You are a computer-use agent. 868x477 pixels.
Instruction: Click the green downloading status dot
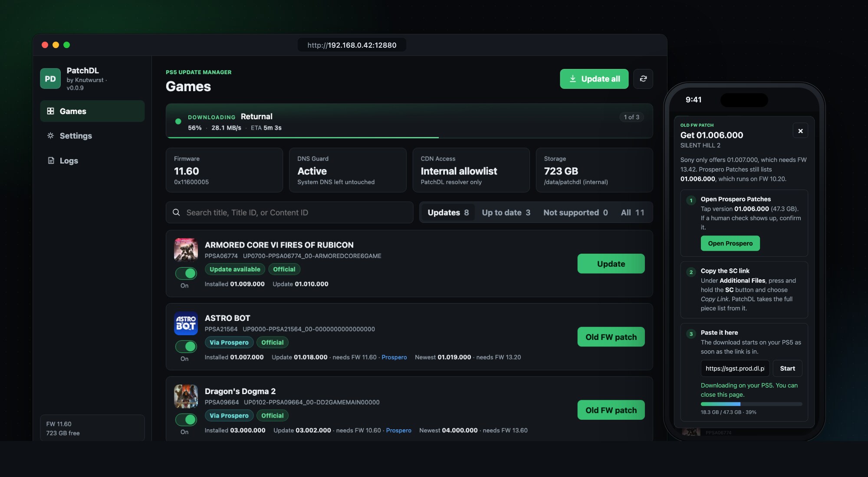[178, 121]
